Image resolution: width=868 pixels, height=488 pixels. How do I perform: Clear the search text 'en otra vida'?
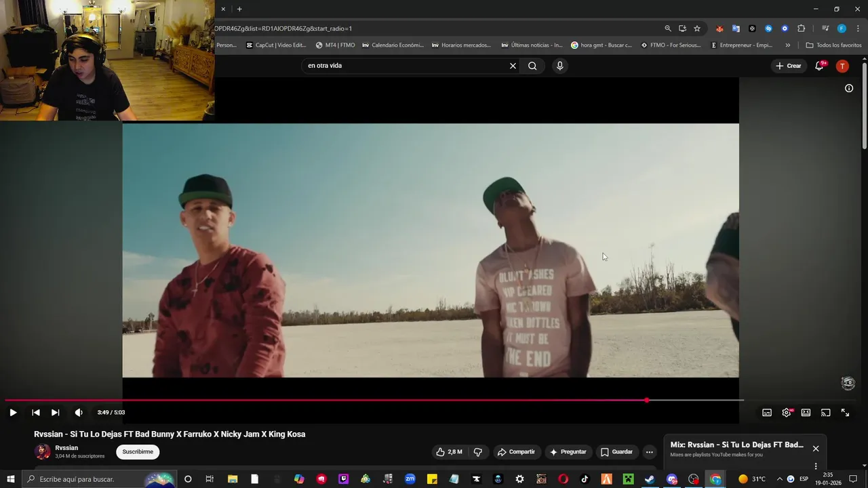[513, 66]
